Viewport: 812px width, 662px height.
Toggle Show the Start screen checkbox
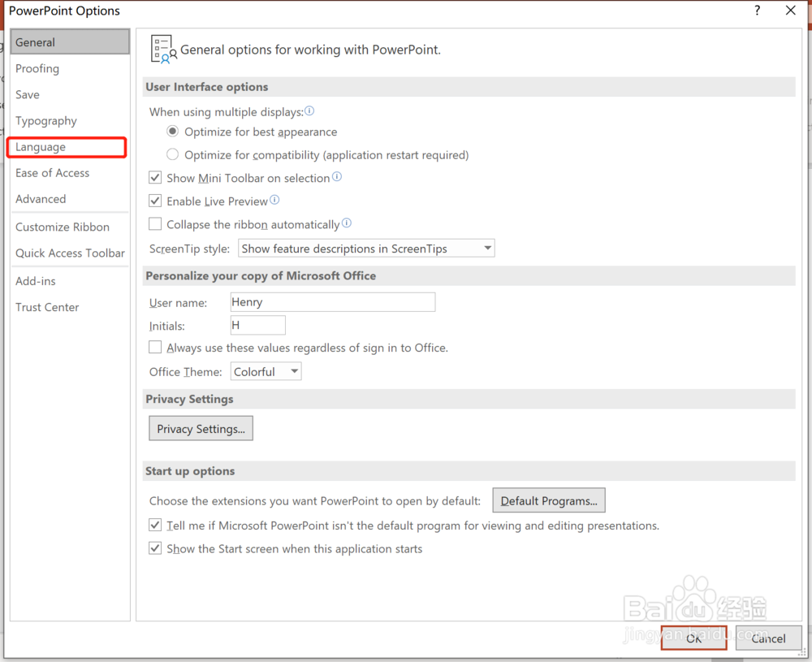(x=155, y=548)
